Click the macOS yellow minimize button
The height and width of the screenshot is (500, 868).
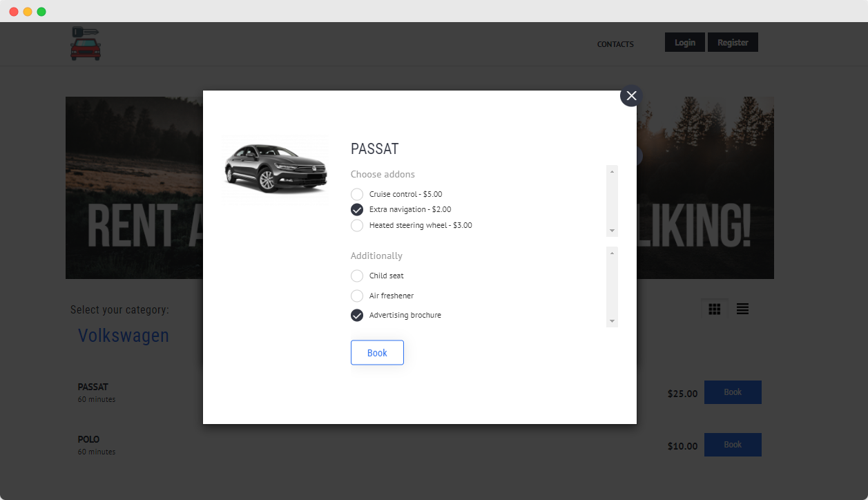point(28,12)
